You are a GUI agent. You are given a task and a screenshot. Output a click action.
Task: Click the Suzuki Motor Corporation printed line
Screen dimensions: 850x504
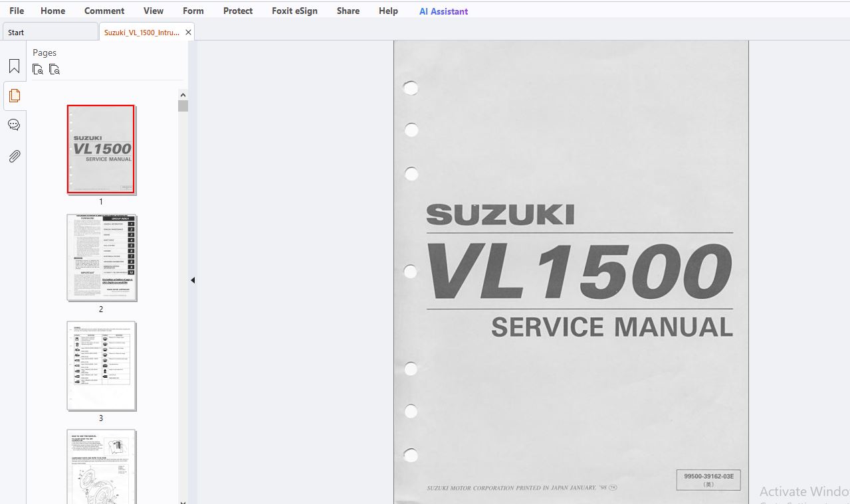[522, 488]
